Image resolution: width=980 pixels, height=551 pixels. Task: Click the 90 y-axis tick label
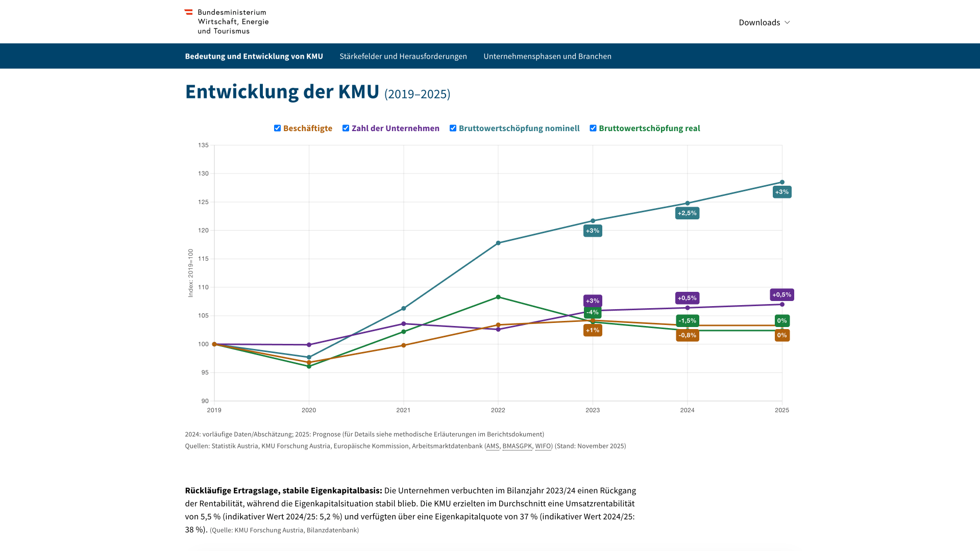click(x=205, y=401)
